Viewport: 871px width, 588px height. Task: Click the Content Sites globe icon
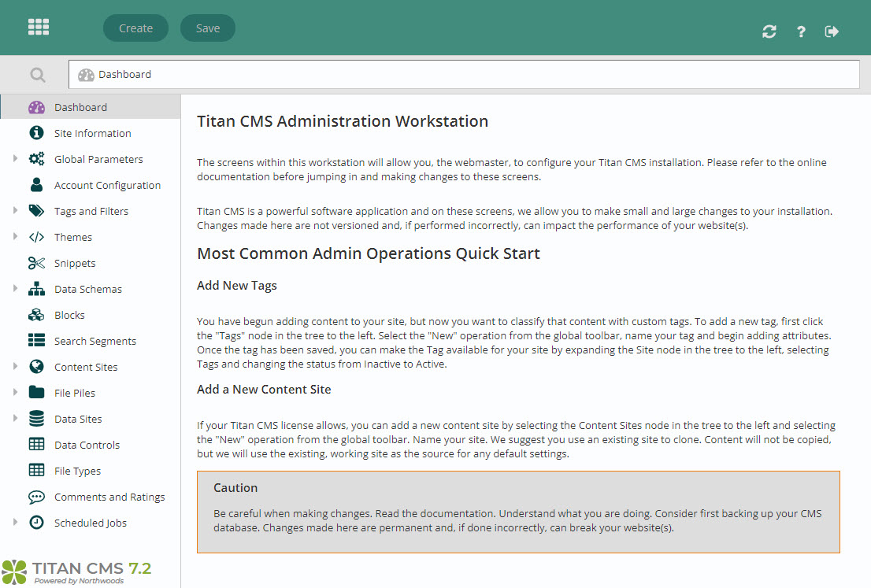click(37, 367)
